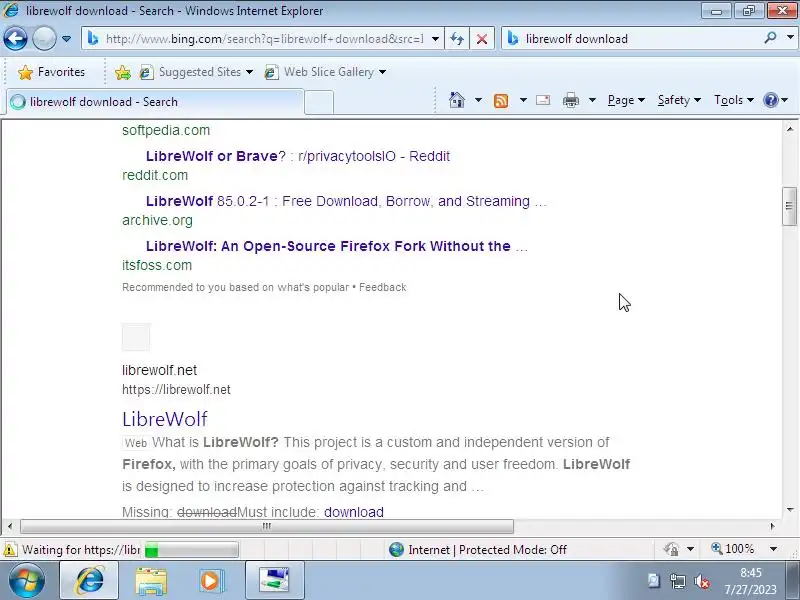This screenshot has width=800, height=600.
Task: Click the muted volume tray icon
Action: pos(702,581)
